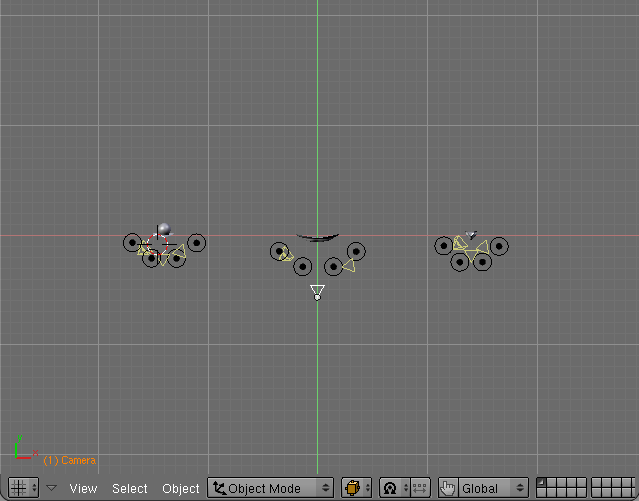Toggle layer 16 in second layer group
639x501 pixels.
pyautogui.click(x=596, y=492)
